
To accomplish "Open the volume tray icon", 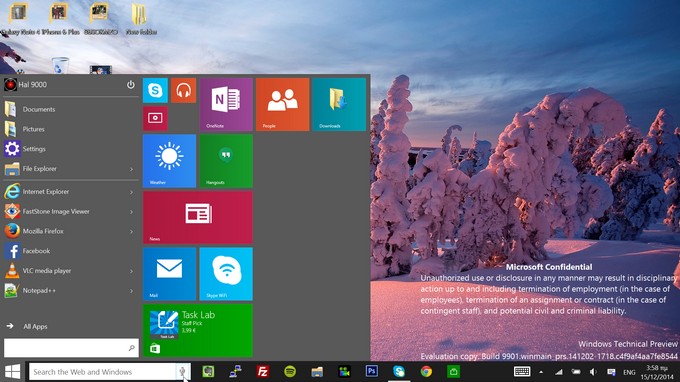I will [x=593, y=372].
